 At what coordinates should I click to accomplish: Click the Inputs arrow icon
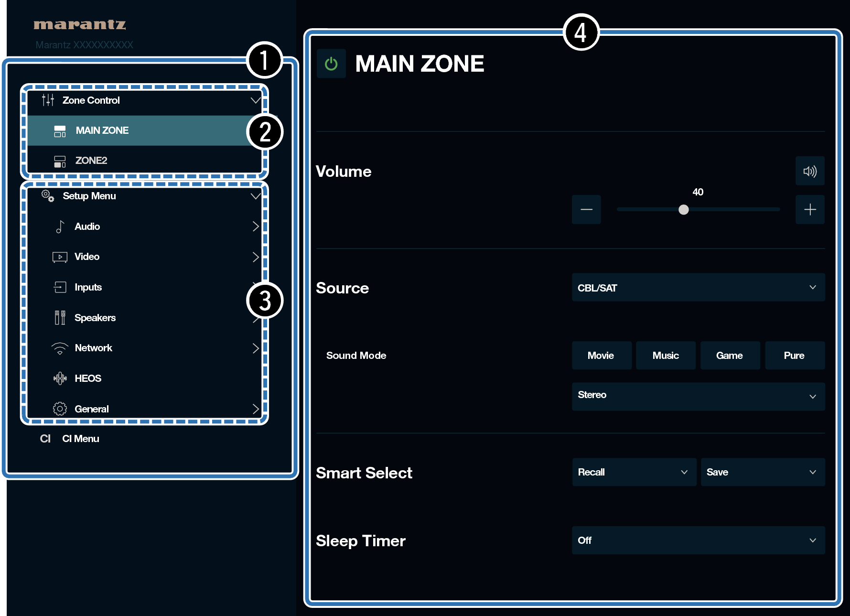(x=60, y=287)
